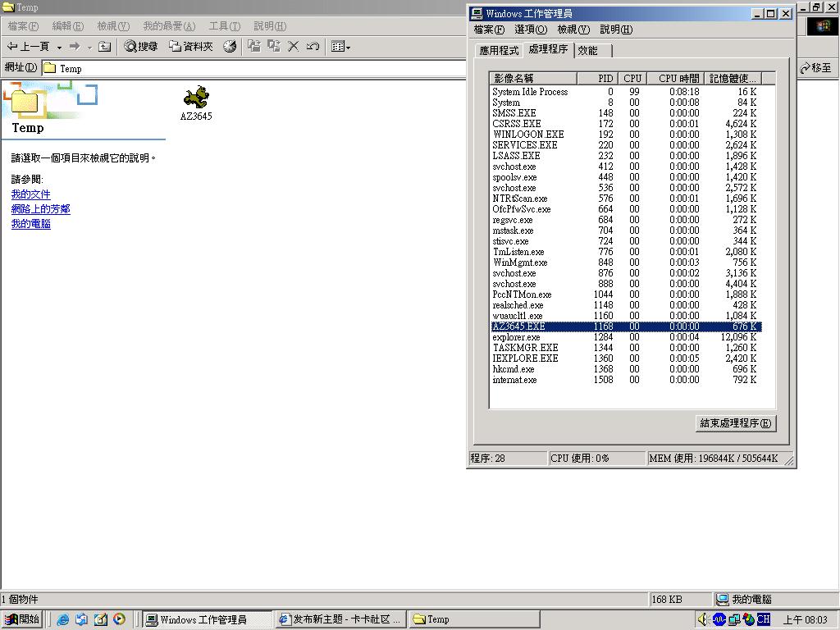Click the 開始 Start button on taskbar
Image resolution: width=840 pixels, height=630 pixels.
point(22,619)
